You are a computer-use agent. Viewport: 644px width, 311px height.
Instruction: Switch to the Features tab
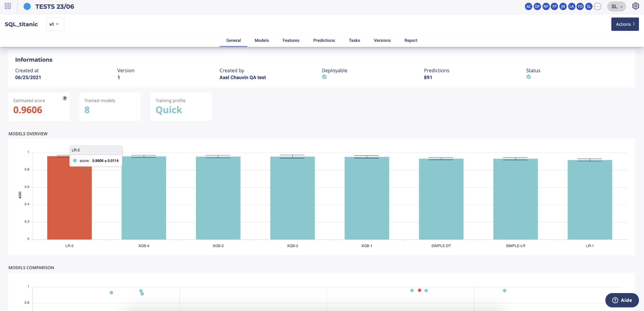point(291,40)
